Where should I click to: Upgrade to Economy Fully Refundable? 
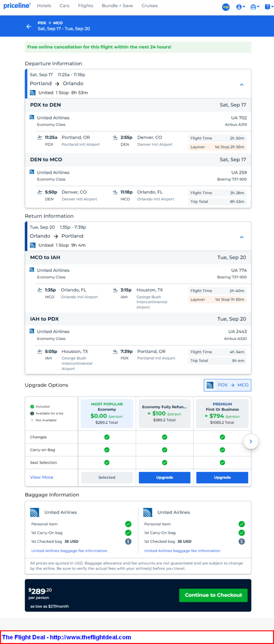[x=164, y=478]
